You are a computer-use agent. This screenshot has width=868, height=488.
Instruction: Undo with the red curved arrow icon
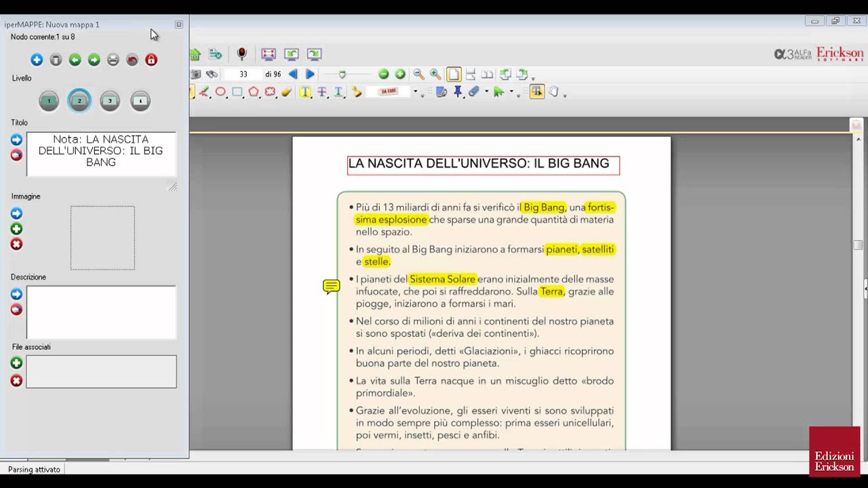(132, 60)
